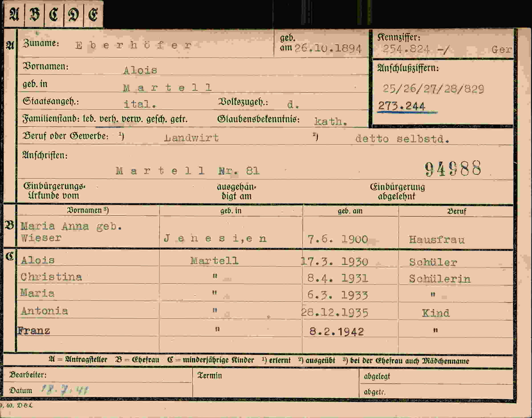The height and width of the screenshot is (418, 532).
Task: Click Kennziffer value '254.824'
Action: tap(406, 49)
